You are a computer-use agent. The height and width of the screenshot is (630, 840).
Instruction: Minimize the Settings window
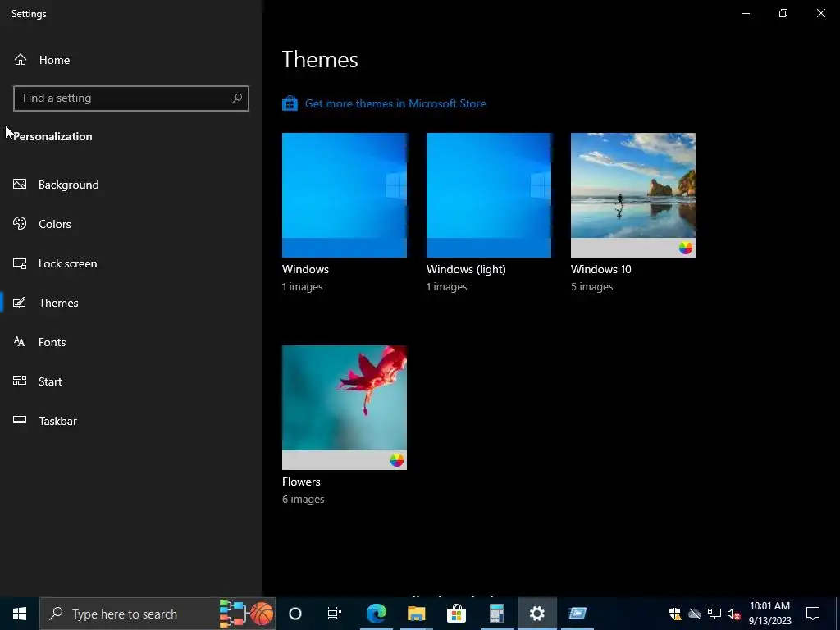(x=746, y=13)
